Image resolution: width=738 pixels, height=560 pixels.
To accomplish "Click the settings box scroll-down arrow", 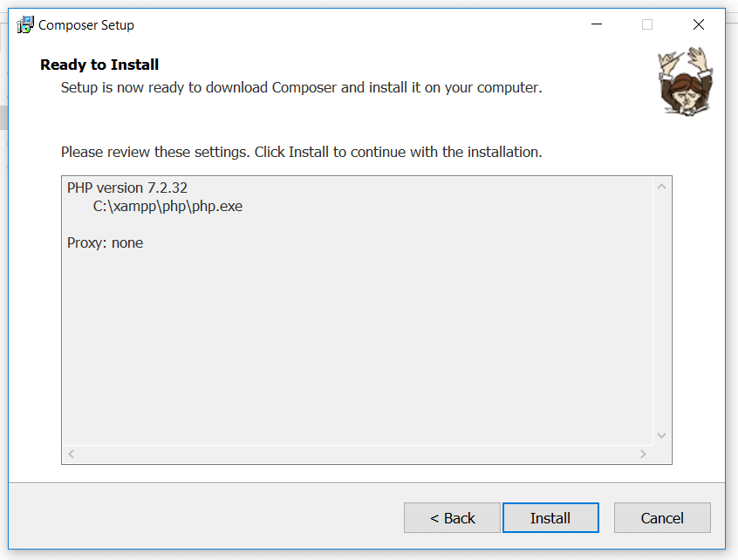I will click(661, 435).
